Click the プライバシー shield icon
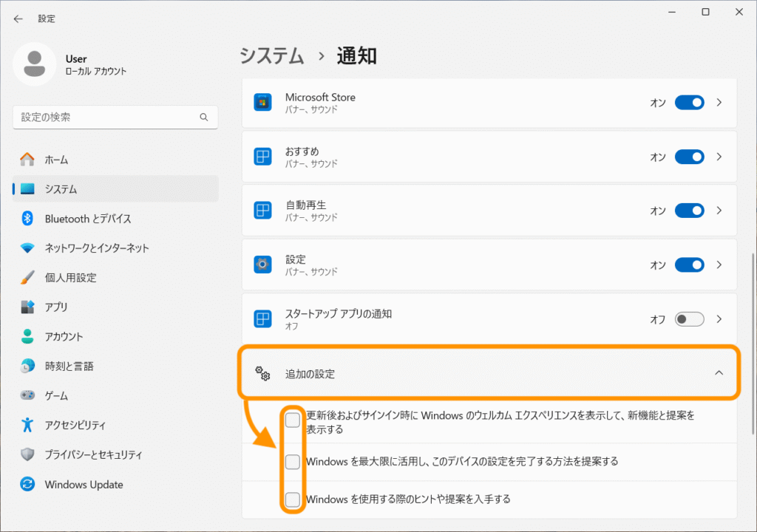Image resolution: width=757 pixels, height=532 pixels. point(27,454)
